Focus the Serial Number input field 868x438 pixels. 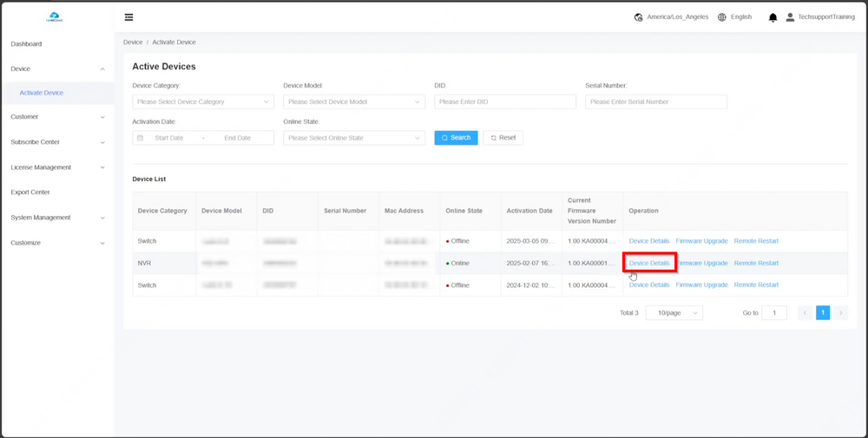(655, 101)
